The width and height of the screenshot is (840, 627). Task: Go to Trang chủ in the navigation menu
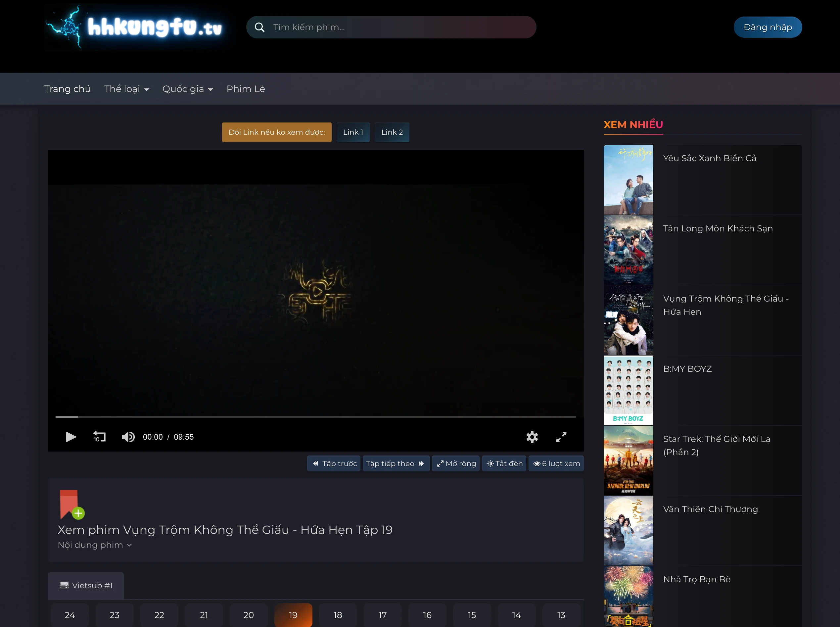68,88
